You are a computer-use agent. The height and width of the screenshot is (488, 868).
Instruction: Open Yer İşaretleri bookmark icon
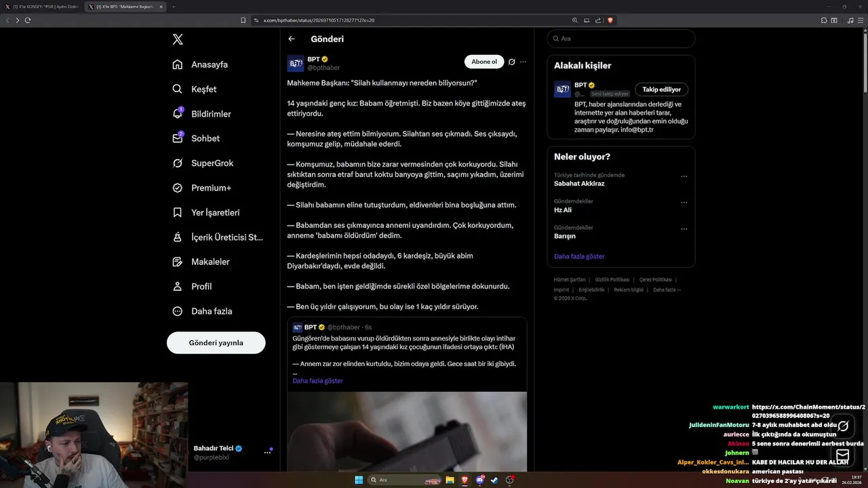pyautogui.click(x=178, y=212)
